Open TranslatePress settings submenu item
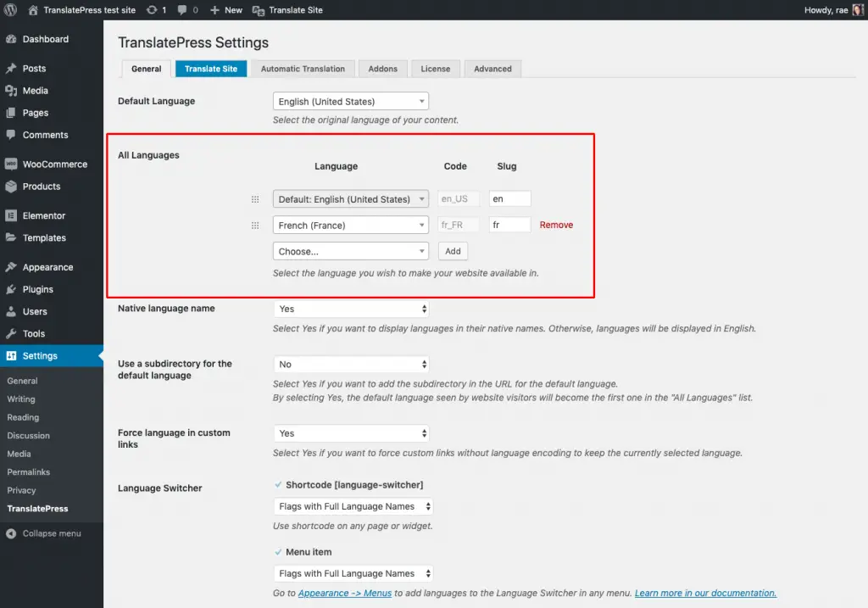This screenshot has height=608, width=868. click(37, 509)
